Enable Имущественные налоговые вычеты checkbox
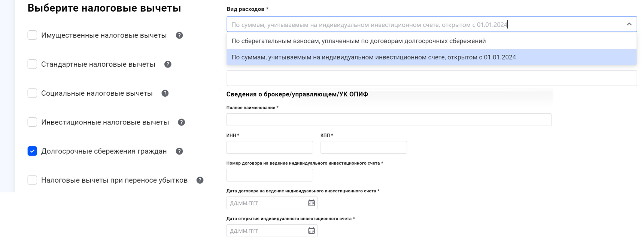This screenshot has width=644, height=243. 33,35
